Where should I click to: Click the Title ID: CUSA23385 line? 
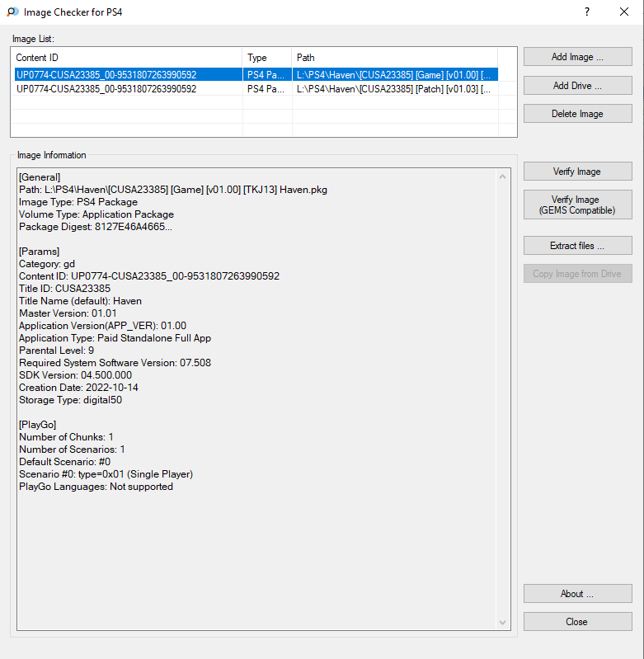click(64, 289)
